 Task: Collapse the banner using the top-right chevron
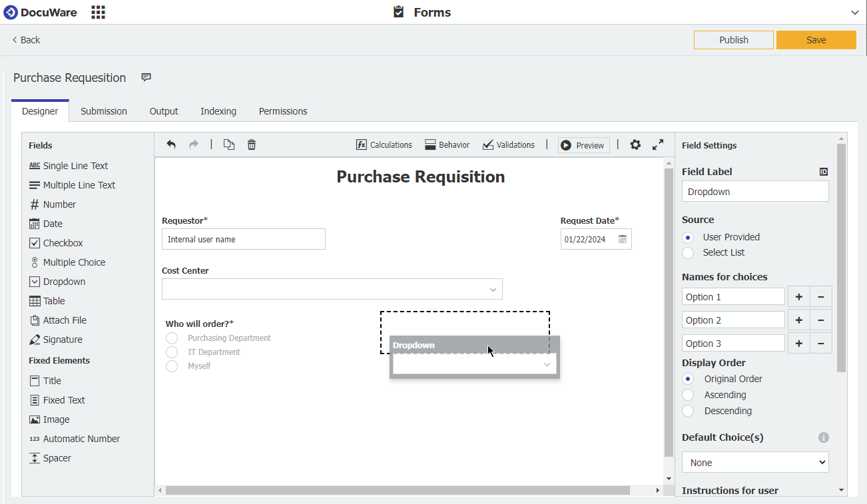(x=854, y=12)
